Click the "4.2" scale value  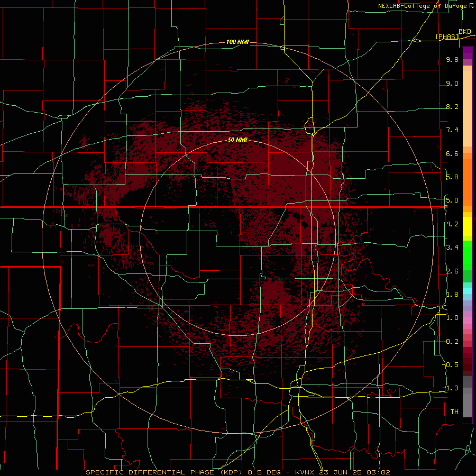(452, 224)
